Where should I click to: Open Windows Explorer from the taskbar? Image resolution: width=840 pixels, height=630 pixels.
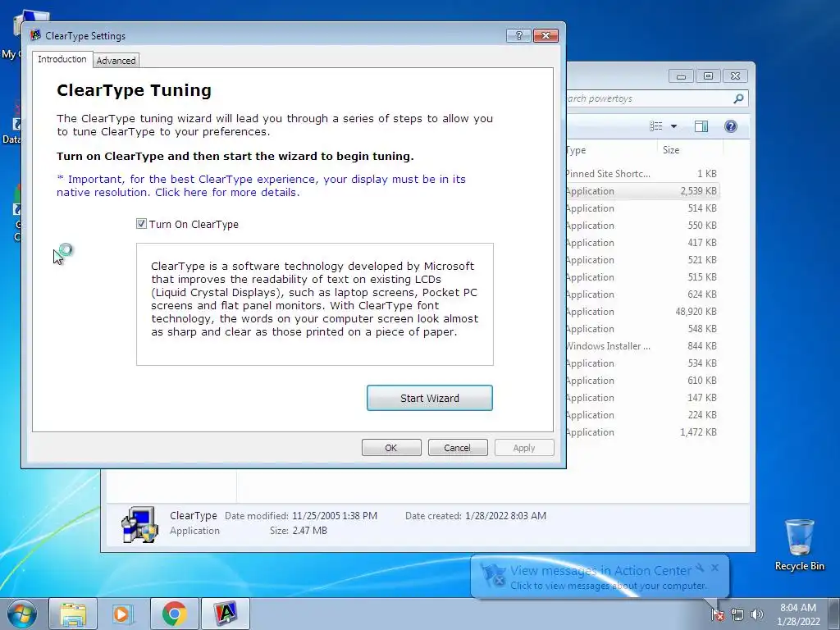pos(73,614)
